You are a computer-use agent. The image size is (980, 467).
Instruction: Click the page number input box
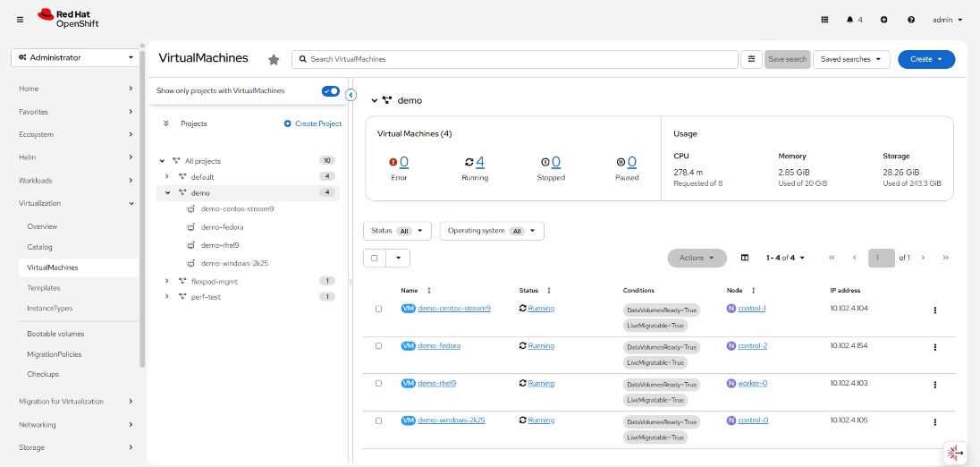point(882,258)
